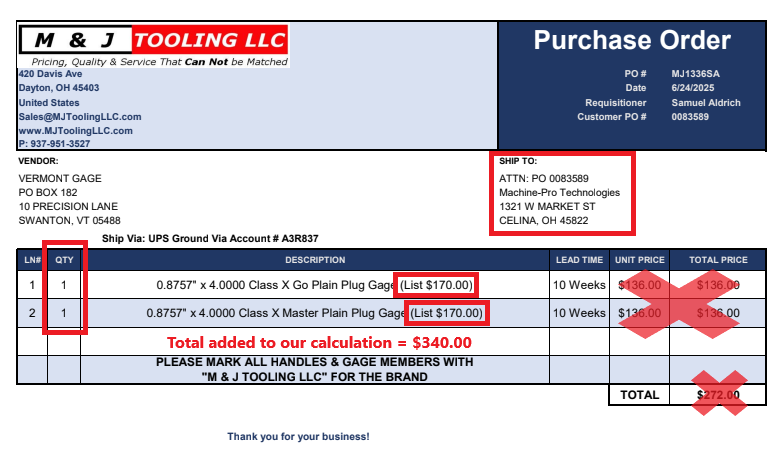Click the Purchase Order title
The image size is (784, 454).
(631, 41)
